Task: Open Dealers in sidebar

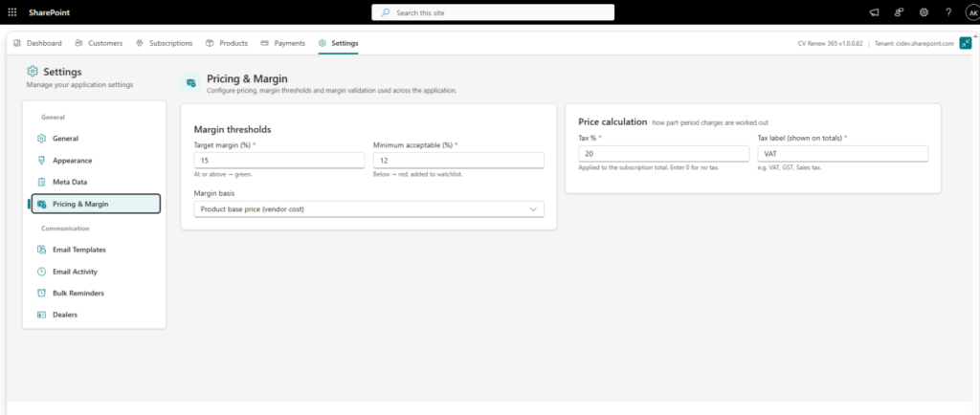Action: point(95,316)
